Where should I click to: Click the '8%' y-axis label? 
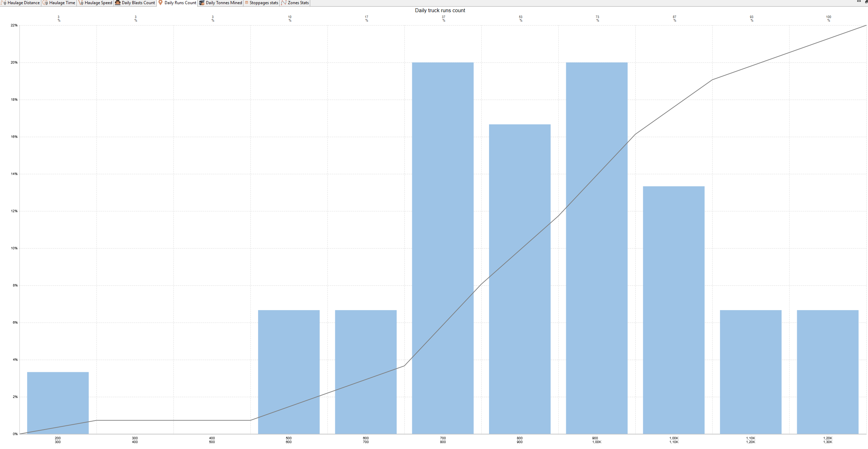pyautogui.click(x=15, y=285)
